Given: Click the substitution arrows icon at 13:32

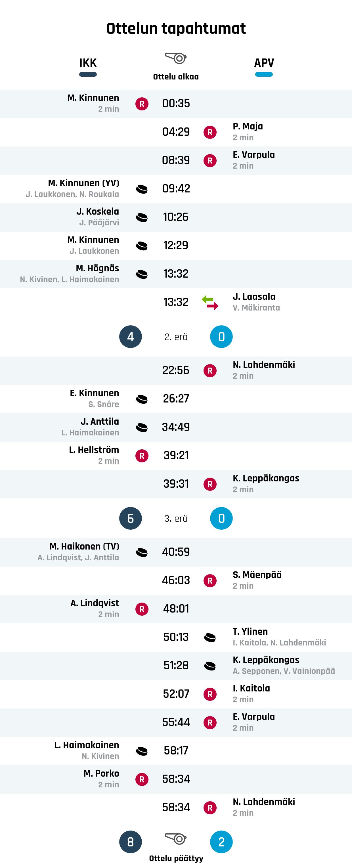Looking at the screenshot, I should (210, 302).
